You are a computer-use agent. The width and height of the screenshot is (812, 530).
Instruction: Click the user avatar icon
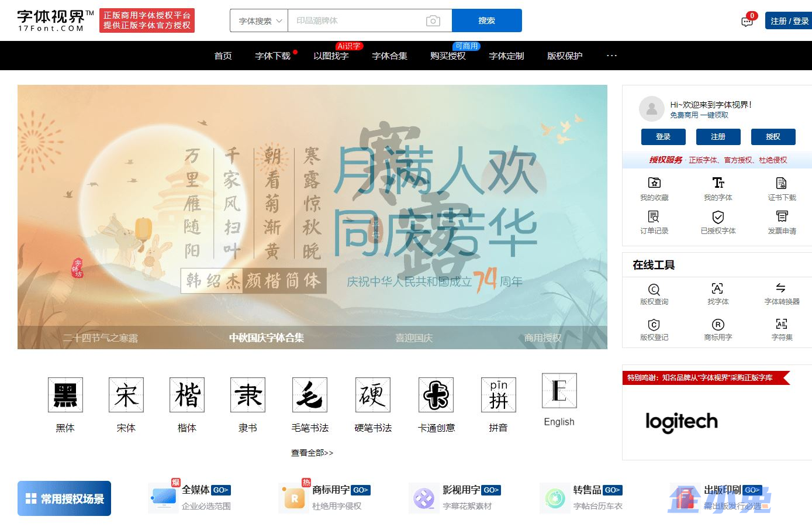(651, 109)
